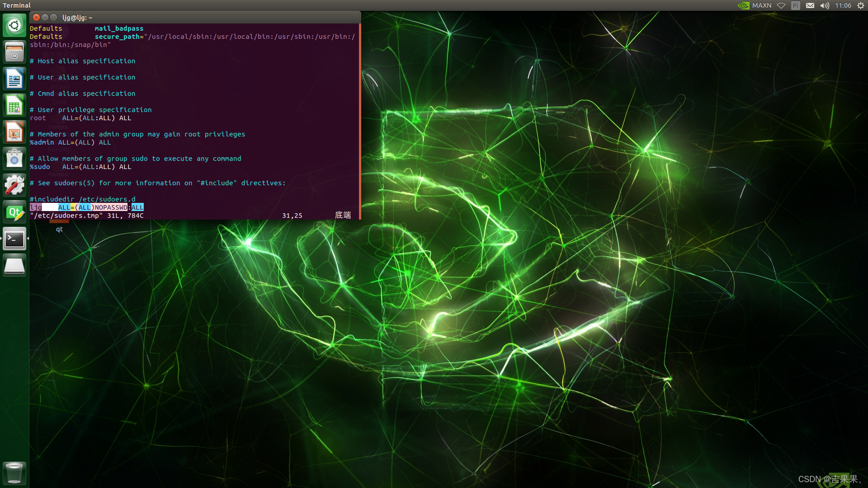This screenshot has height=488, width=868.
Task: Open Ubuntu Dash search launcher
Action: pos(14,25)
